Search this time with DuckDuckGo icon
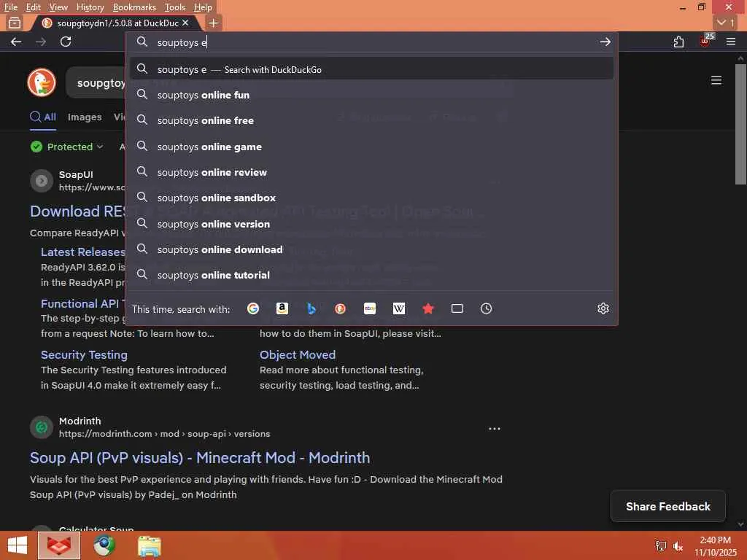The image size is (747, 560). coord(340,308)
